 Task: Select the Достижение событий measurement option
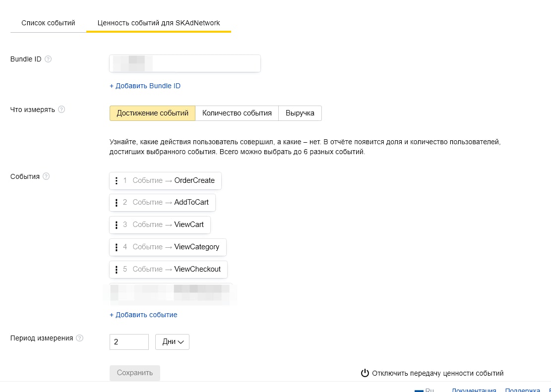click(x=153, y=113)
